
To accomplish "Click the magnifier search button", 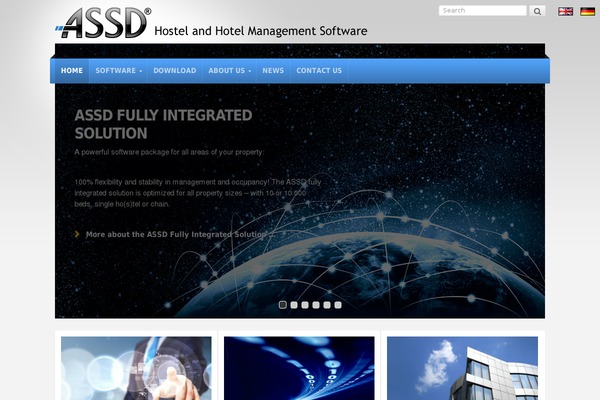I will [537, 11].
